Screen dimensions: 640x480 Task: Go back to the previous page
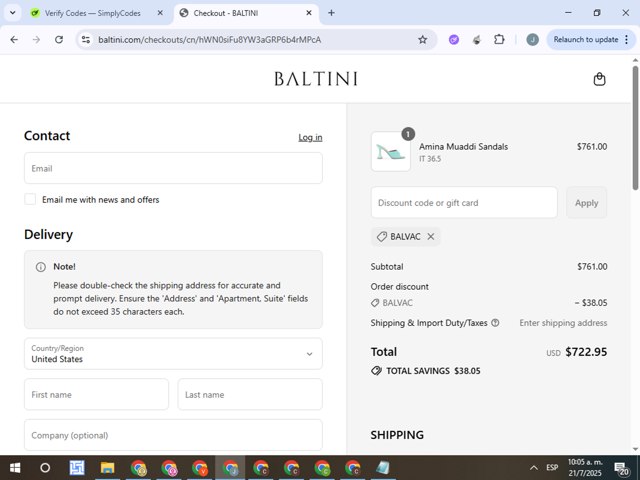14,40
